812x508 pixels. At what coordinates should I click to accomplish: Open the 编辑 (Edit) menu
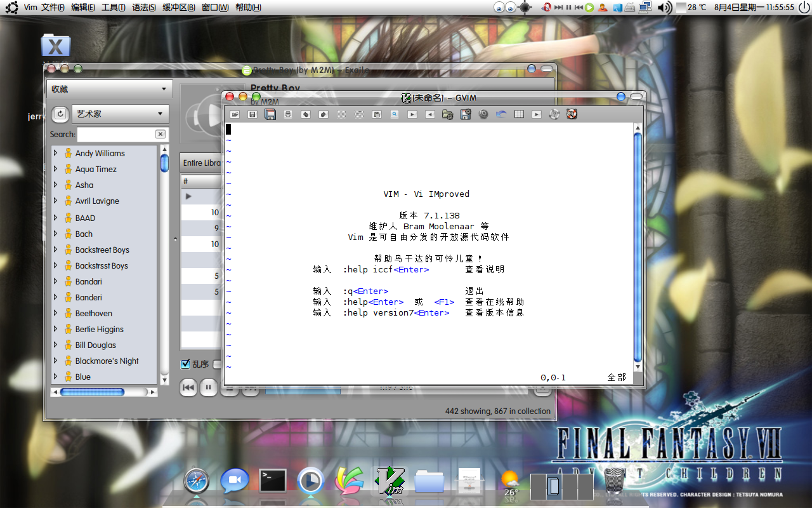pos(83,8)
